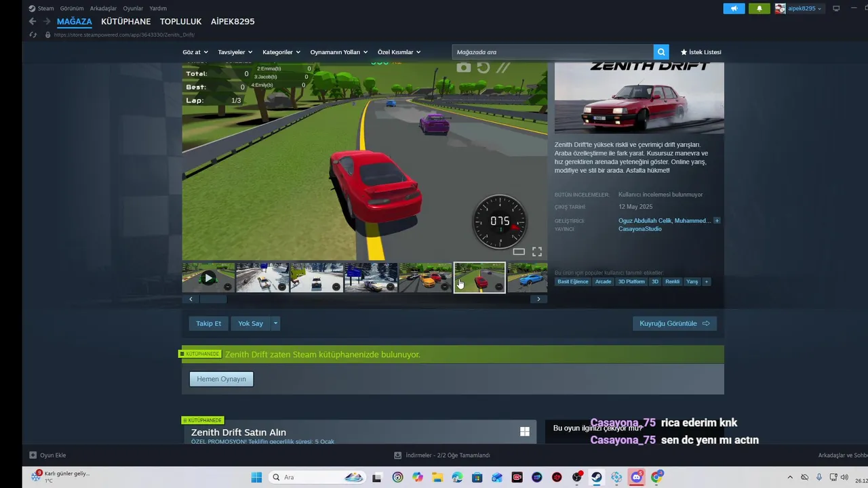Click the Yok Say ignore button

coord(250,323)
